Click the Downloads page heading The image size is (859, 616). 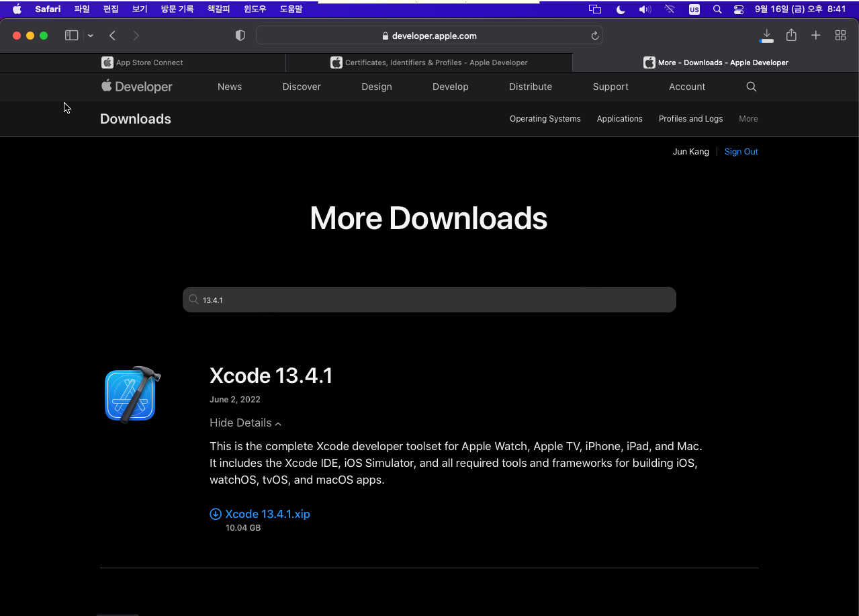[136, 119]
